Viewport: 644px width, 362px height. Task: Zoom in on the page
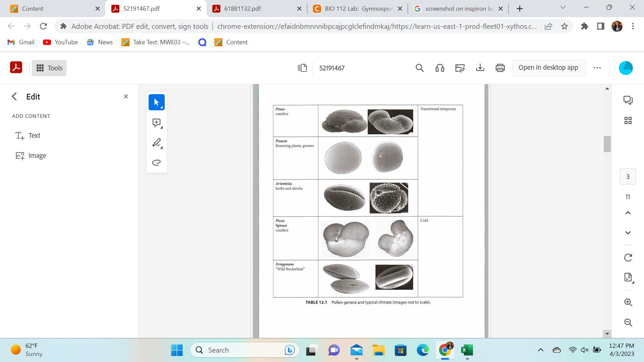tap(628, 302)
